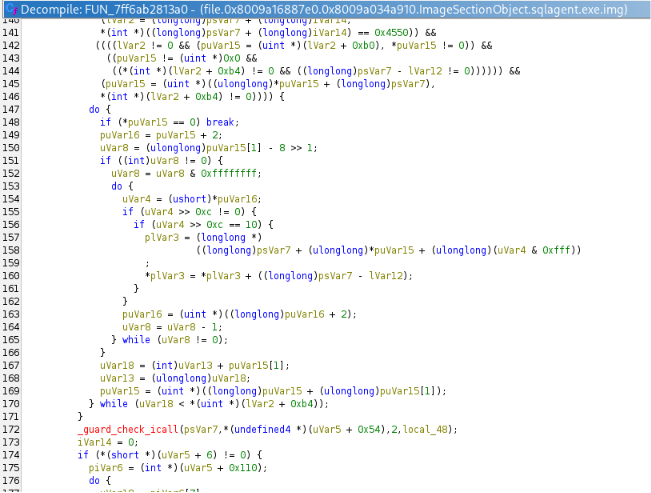Image resolution: width=651 pixels, height=493 pixels.
Task: Click lVar12 on line 160
Action: click(x=386, y=276)
